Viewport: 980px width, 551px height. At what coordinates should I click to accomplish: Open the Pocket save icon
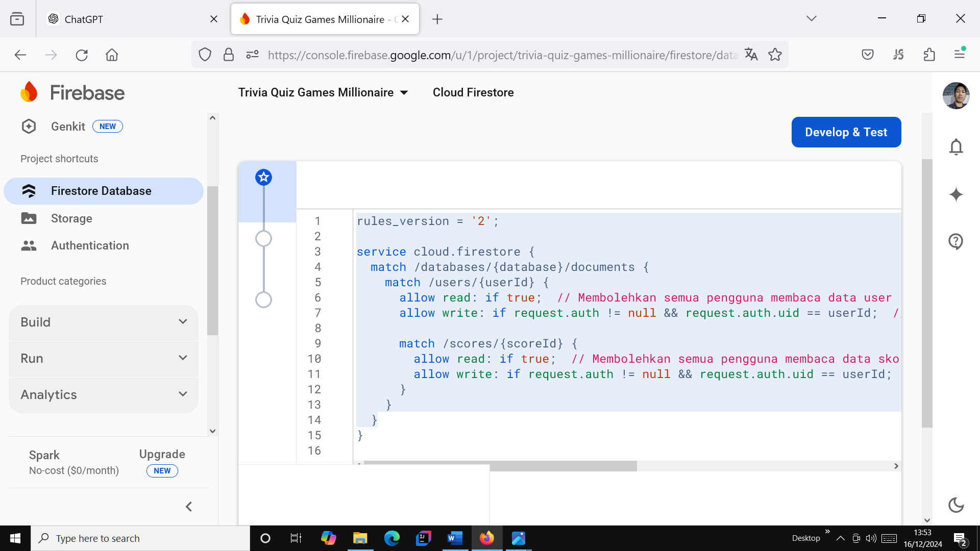(868, 55)
